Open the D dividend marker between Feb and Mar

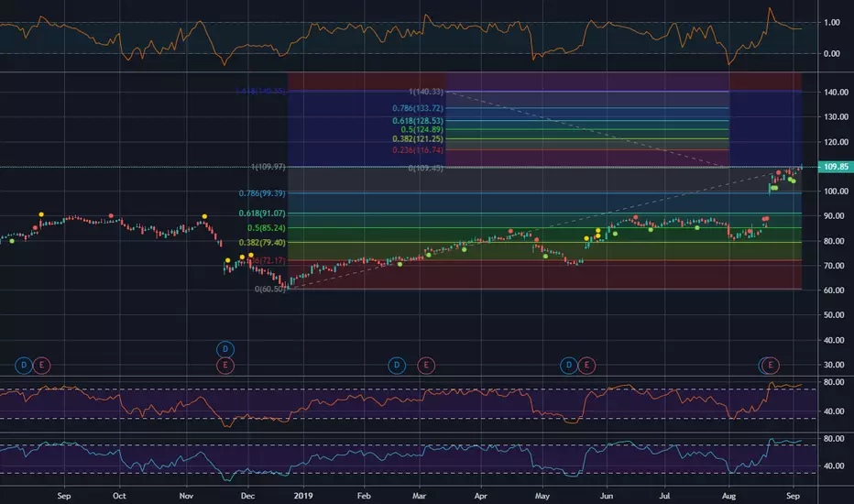(x=397, y=366)
